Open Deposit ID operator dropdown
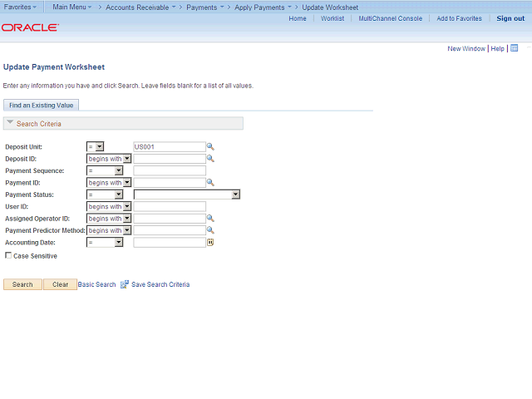The height and width of the screenshot is (399, 532). click(109, 159)
